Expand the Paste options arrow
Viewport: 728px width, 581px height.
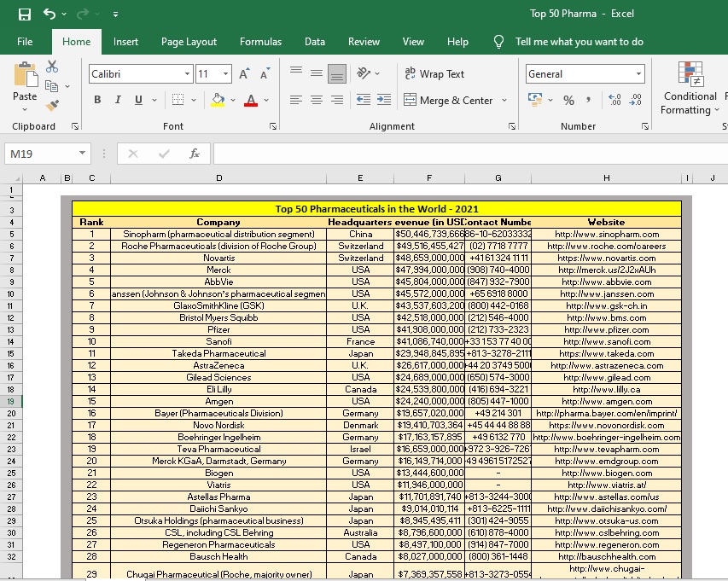pos(25,109)
